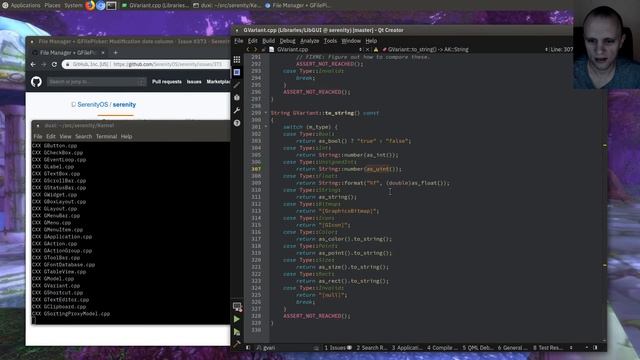Build project with the hammer icon
This screenshot has width=640, height=360.
237,344
